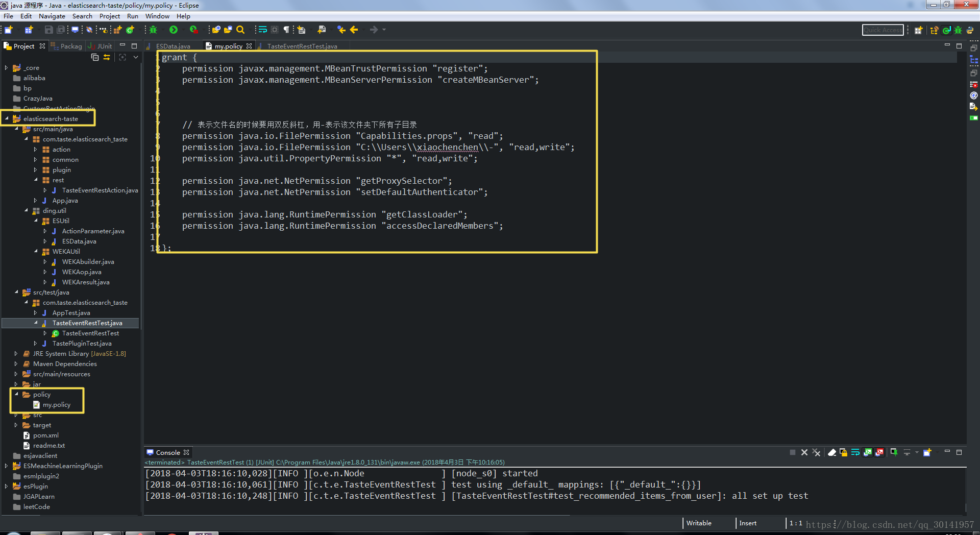Click Remove All Terminated Launches icon
This screenshot has width=980, height=535.
[816, 452]
